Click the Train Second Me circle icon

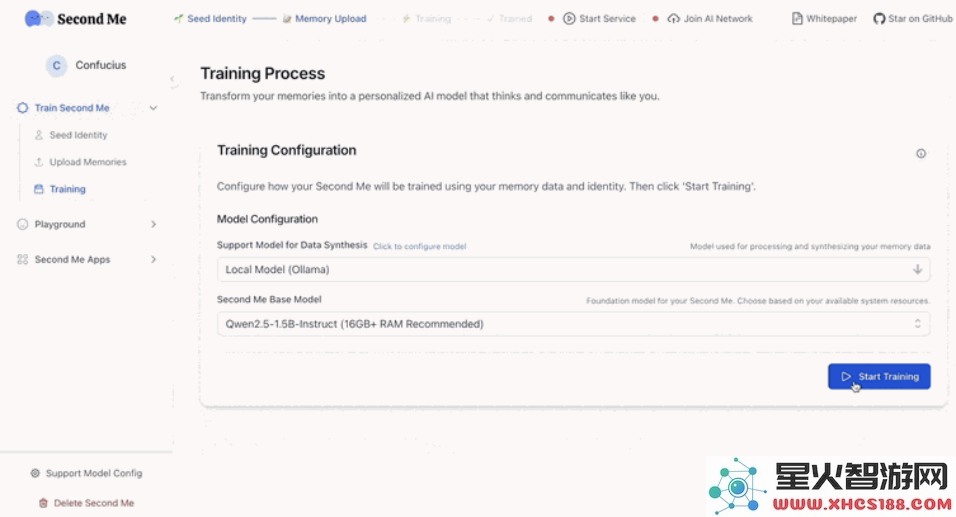tap(23, 108)
